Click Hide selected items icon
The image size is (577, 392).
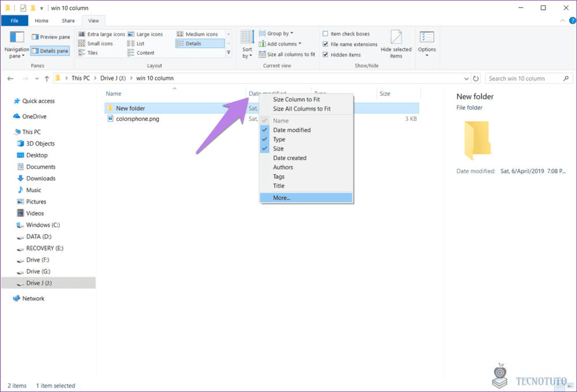(x=396, y=38)
